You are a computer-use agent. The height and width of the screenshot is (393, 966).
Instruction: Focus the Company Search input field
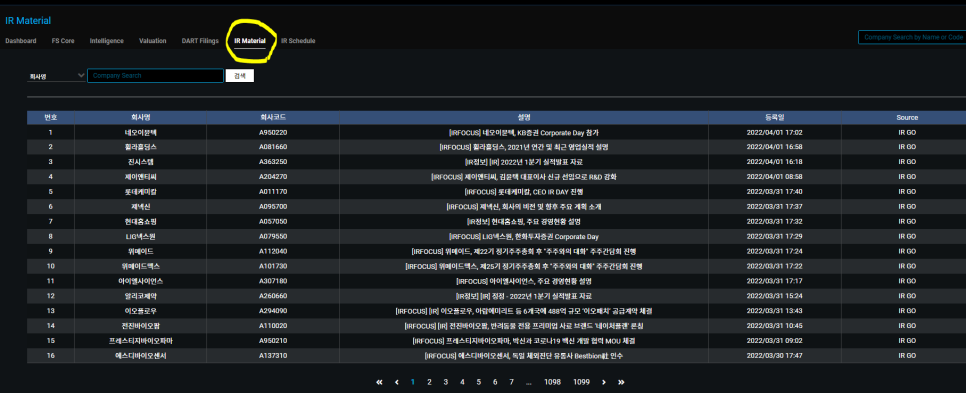pos(155,76)
